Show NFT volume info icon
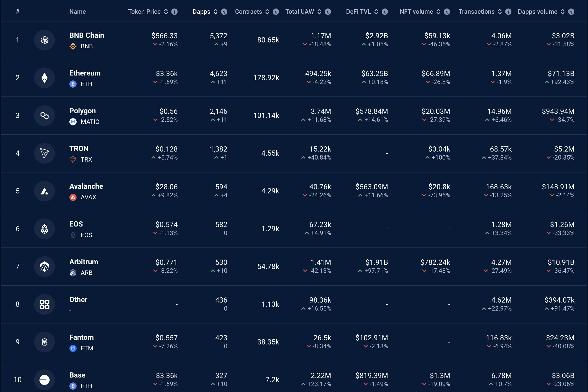The image size is (588, 392). (x=447, y=12)
